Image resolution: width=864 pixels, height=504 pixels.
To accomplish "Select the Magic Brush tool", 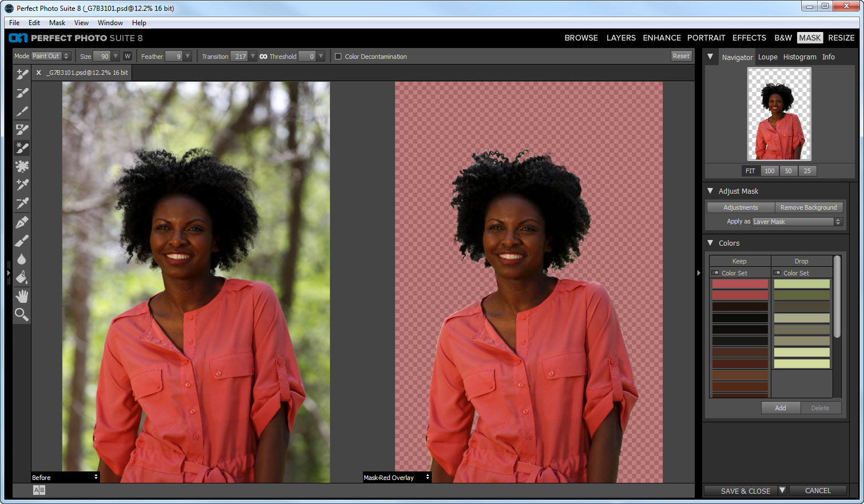I will tap(22, 147).
